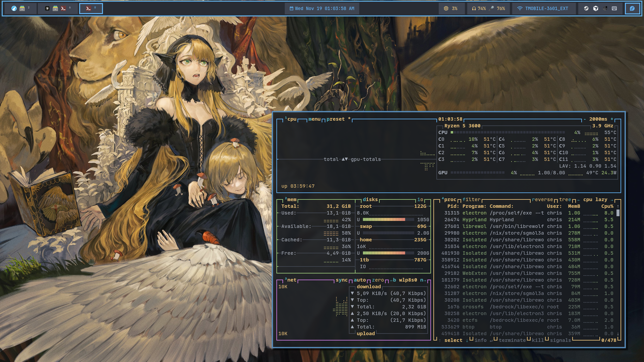Image resolution: width=644 pixels, height=362 pixels.
Task: Click down arrow before gpu-totals selector
Action: (346, 159)
